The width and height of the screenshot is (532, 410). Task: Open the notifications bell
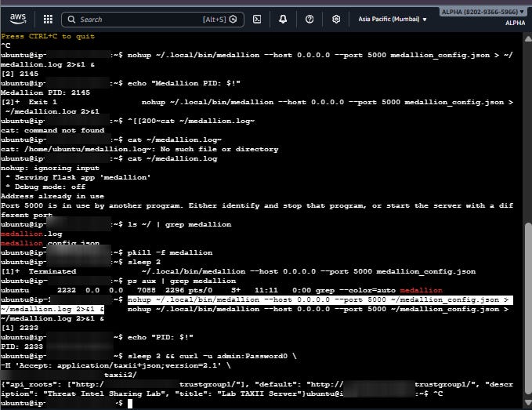tap(283, 20)
